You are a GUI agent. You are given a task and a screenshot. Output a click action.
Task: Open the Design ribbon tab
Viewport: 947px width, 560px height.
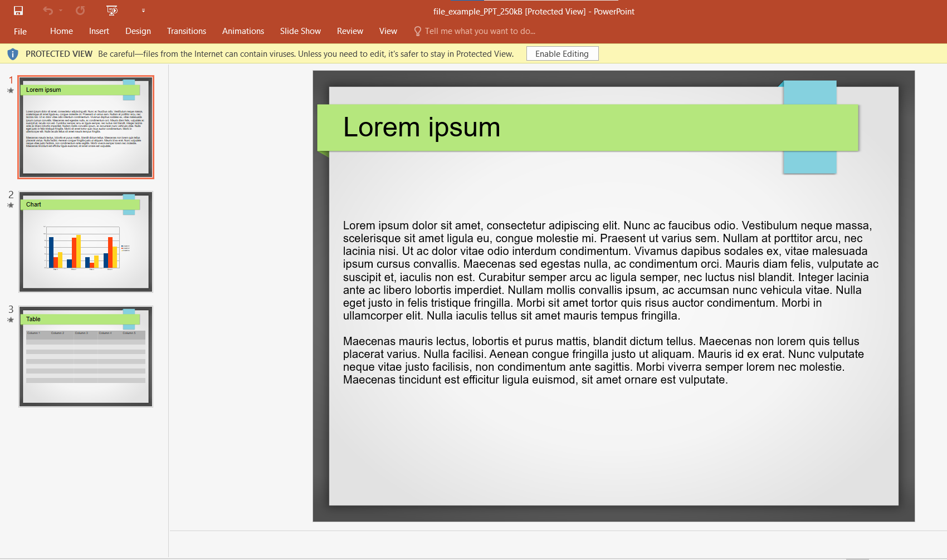(x=138, y=31)
